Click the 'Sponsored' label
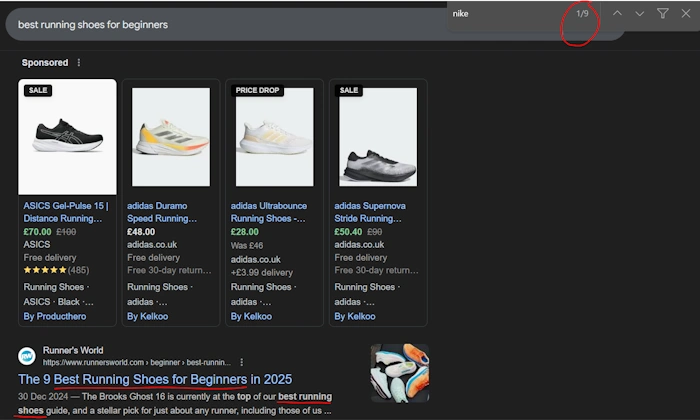 [45, 62]
